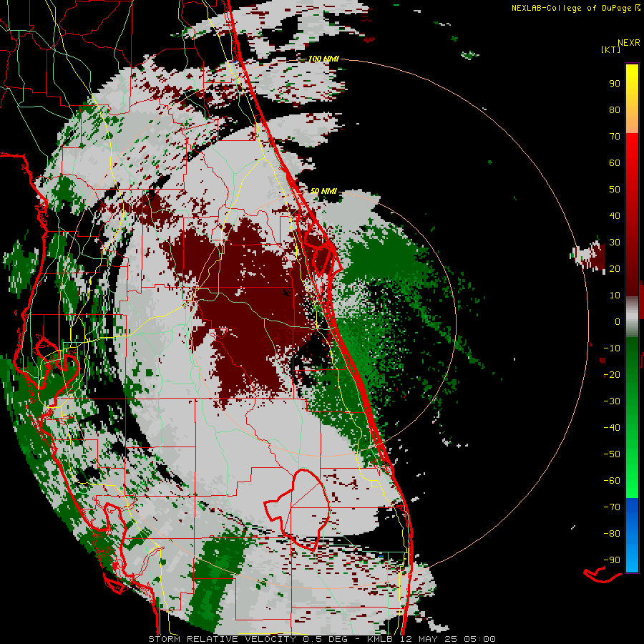Click the 50 NMI range ring label

(x=323, y=191)
